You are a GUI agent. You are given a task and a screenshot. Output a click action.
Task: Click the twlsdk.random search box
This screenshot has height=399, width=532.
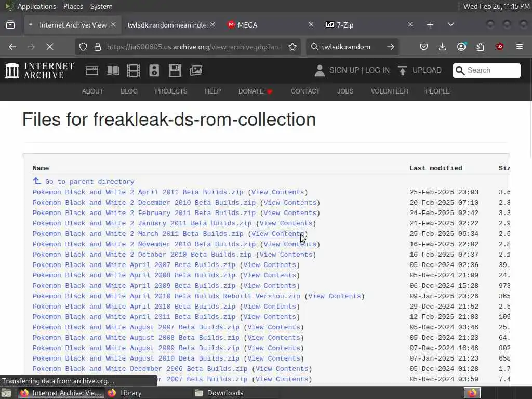pos(351,47)
